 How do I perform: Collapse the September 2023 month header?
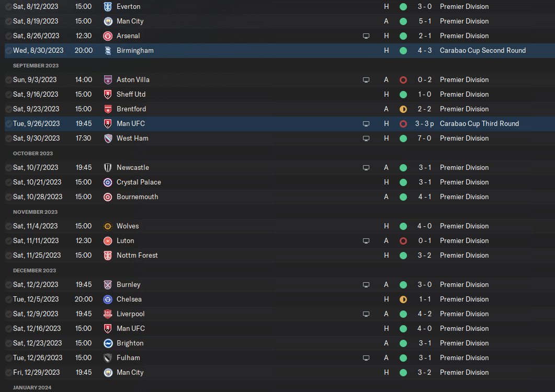click(36, 65)
